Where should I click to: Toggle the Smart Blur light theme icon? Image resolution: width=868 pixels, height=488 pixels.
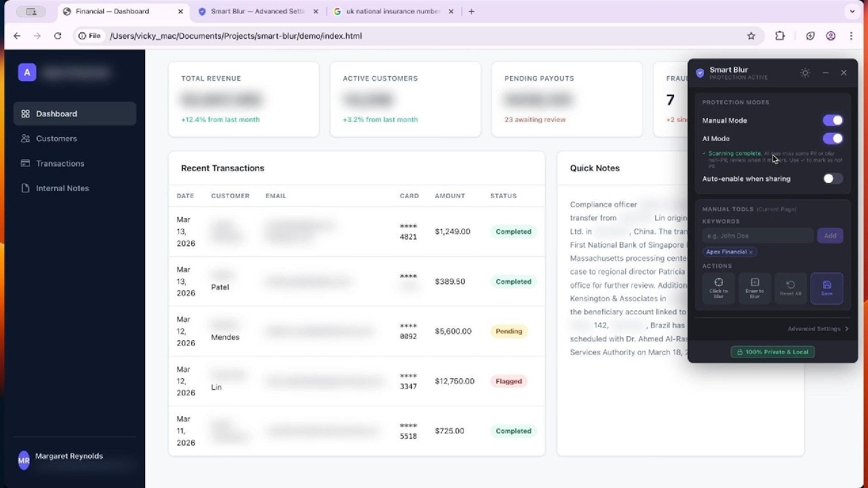point(805,73)
